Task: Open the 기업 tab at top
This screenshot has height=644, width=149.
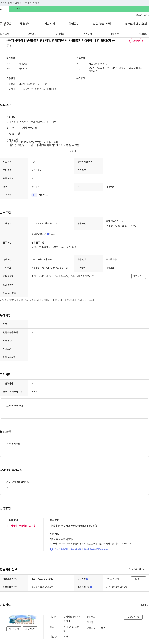Action: point(18,9)
